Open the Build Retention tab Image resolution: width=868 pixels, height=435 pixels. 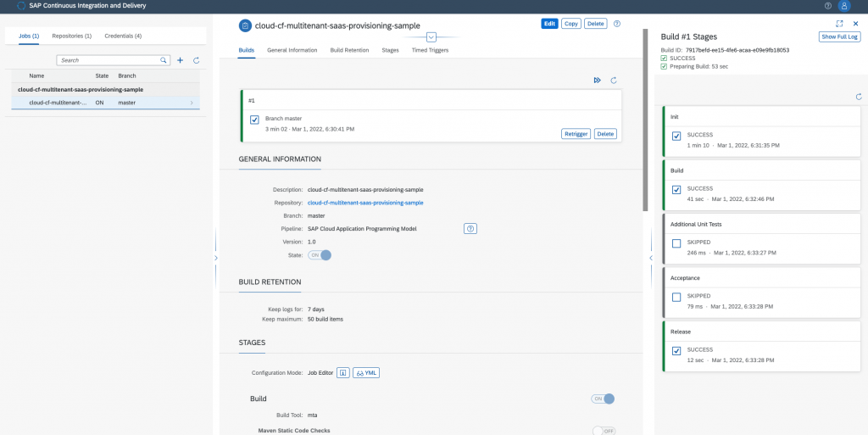coord(349,50)
